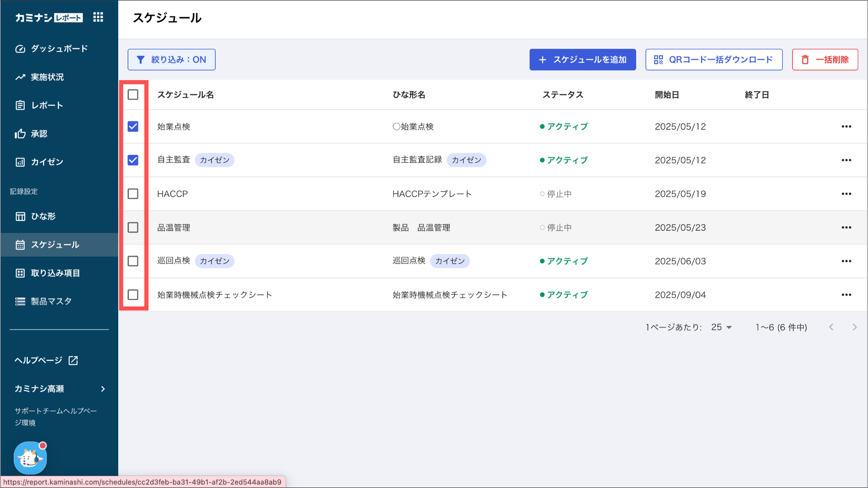Go to the レポート sidebar menu

59,105
